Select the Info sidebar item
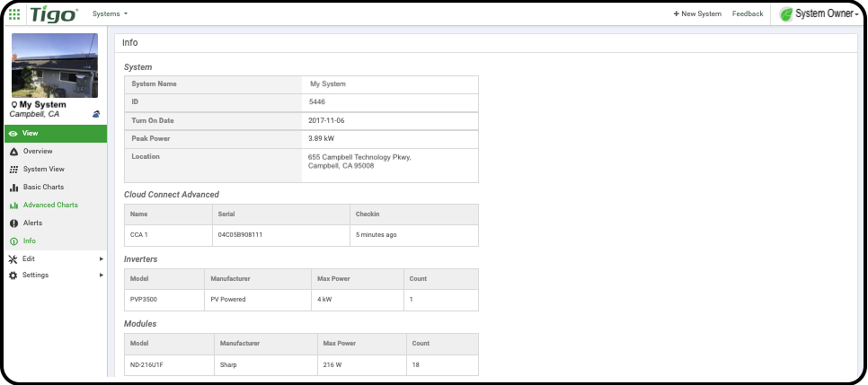Screen dimensions: 868x385 click(30, 241)
